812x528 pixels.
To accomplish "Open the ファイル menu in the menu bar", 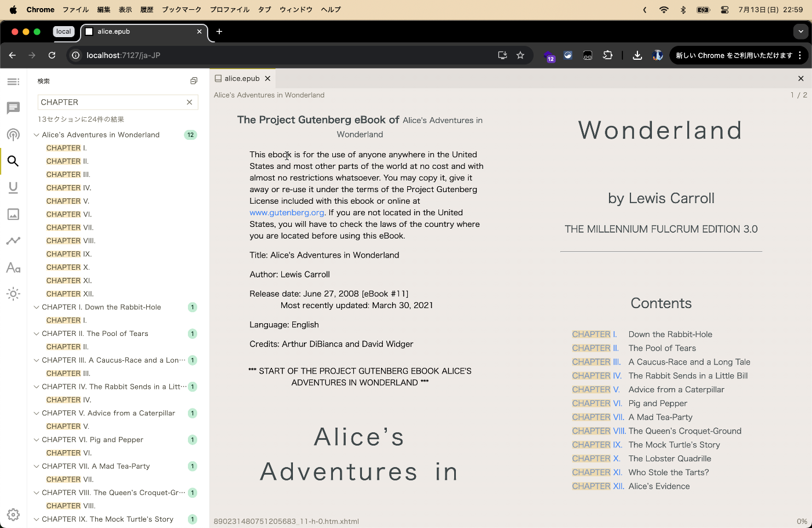I will pyautogui.click(x=75, y=10).
